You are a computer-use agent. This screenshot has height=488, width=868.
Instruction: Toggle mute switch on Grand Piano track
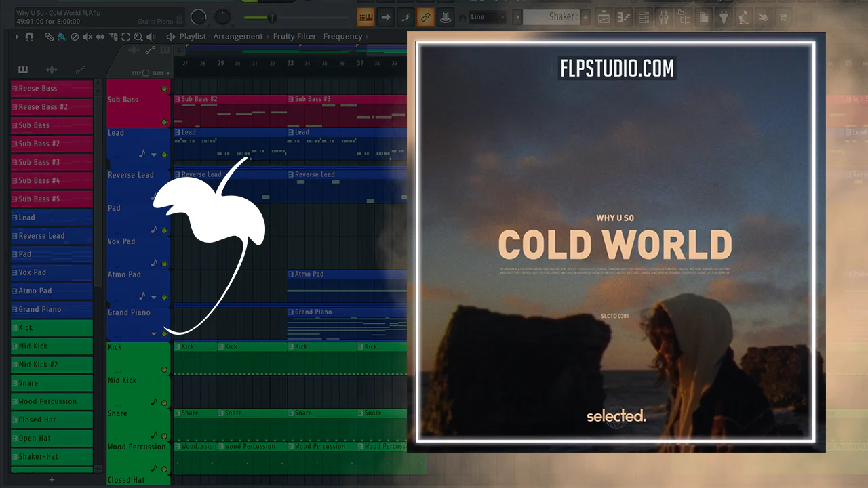point(164,334)
